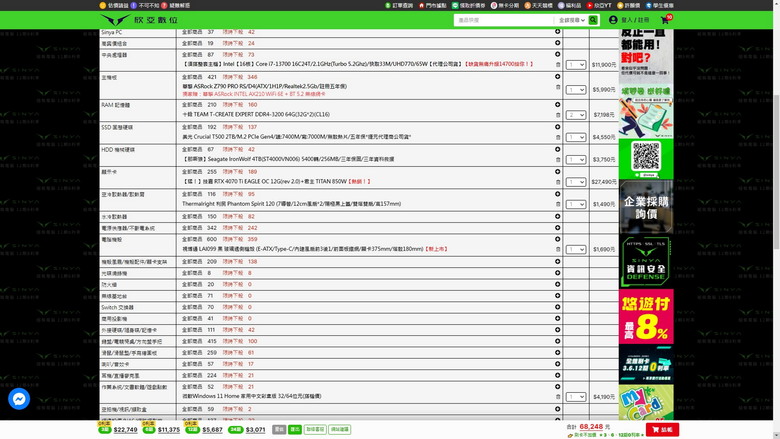Click plus icon on the 87-product CPU row
The width and height of the screenshot is (780, 439).
(x=557, y=54)
